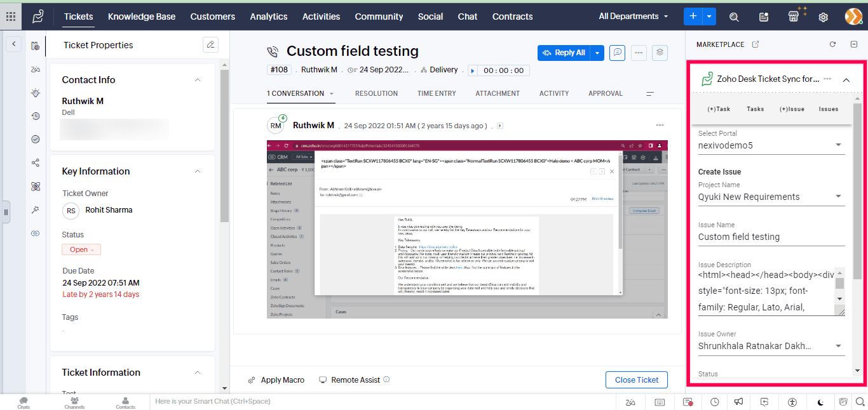
Task: Click the Issue Name input field
Action: (771, 237)
